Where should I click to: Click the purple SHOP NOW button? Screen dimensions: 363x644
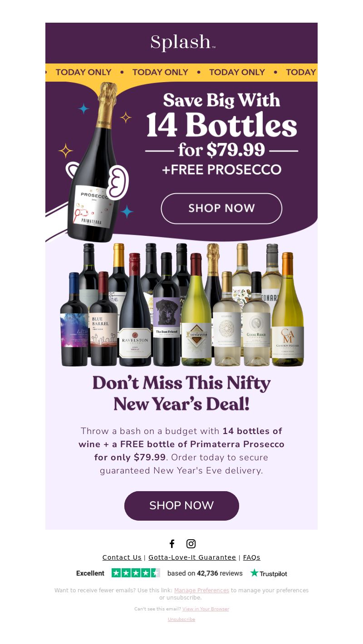[181, 506]
